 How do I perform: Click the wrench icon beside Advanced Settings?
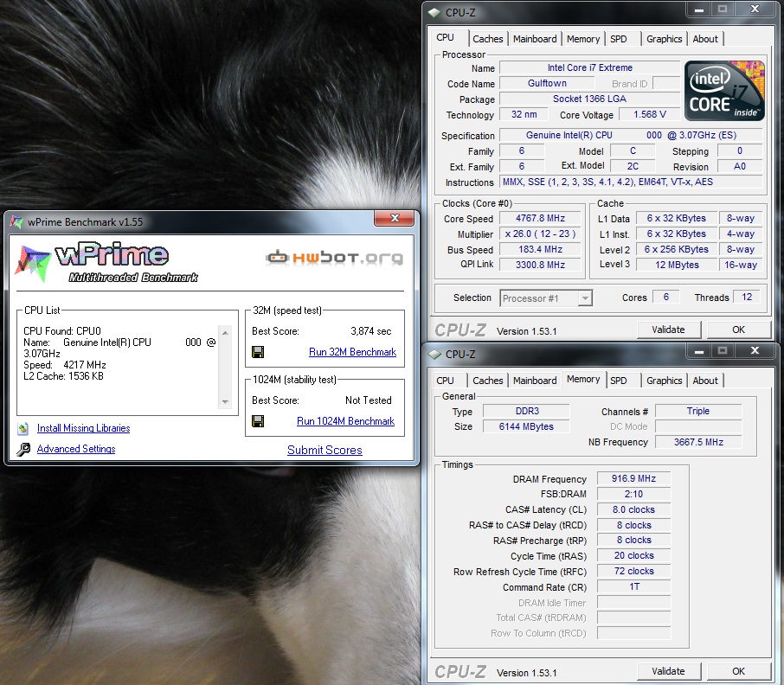[23, 449]
